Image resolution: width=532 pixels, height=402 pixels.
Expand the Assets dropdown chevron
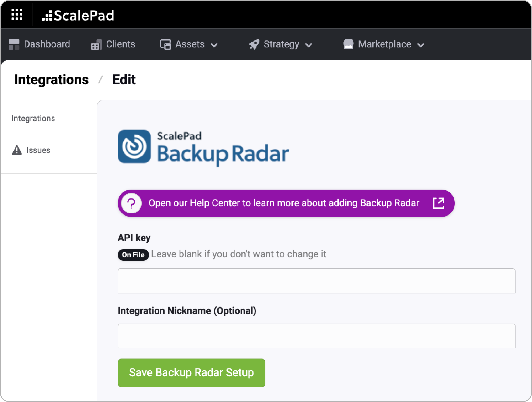214,45
